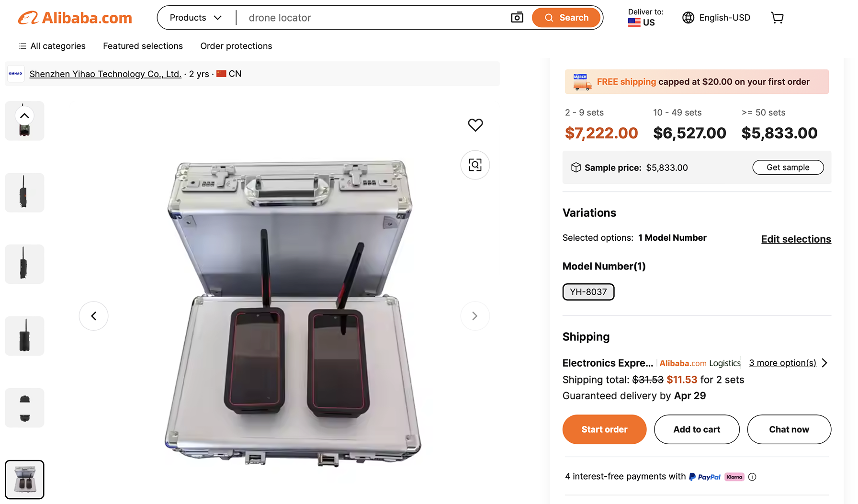Select the open aluminum case thumbnail
Screen dimensions: 858x504
pos(24,480)
